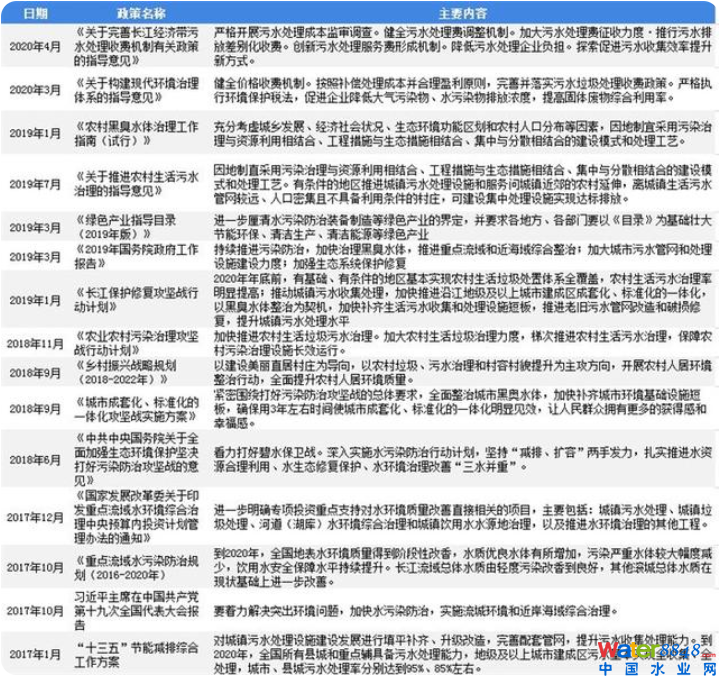Select the 2020年3月 date cell
The image size is (726, 686).
pyautogui.click(x=35, y=96)
